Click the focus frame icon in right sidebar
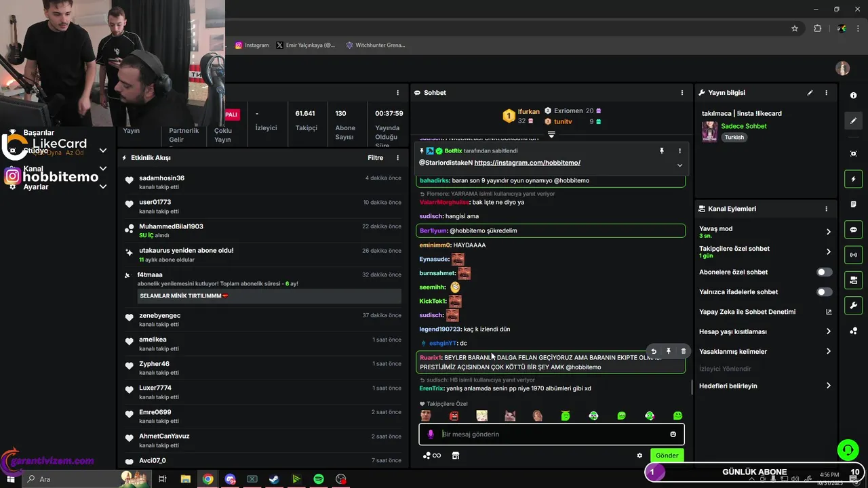 tap(853, 154)
